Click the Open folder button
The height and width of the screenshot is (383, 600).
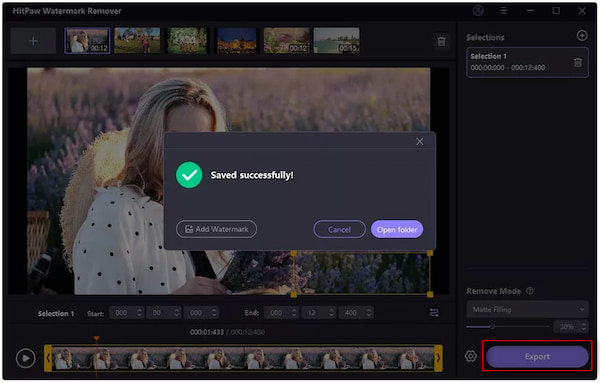[397, 229]
